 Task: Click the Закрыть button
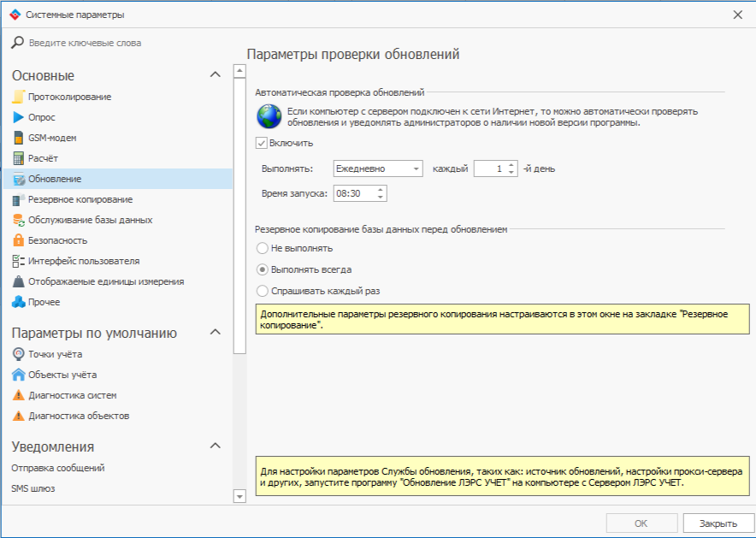(x=718, y=523)
